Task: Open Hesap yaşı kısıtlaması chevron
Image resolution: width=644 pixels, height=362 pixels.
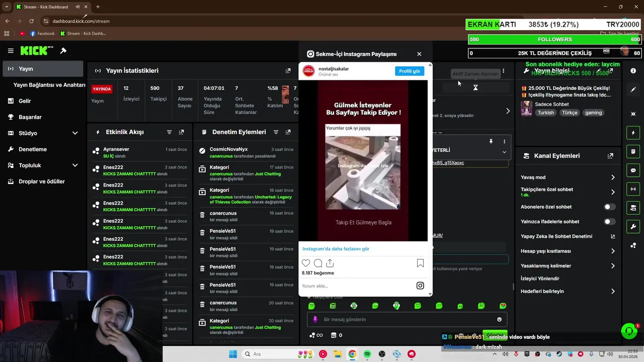Action: 613,251
